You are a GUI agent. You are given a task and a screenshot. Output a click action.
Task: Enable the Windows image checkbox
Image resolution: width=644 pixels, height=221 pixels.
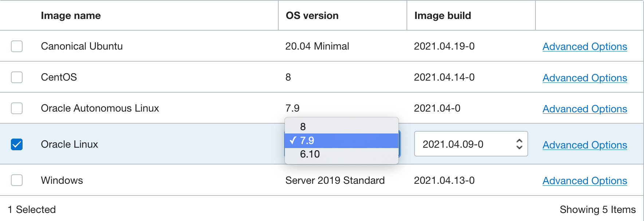click(x=17, y=180)
